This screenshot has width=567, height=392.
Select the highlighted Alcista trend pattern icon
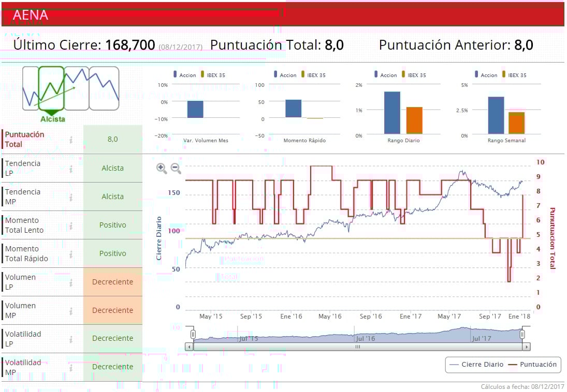51,88
